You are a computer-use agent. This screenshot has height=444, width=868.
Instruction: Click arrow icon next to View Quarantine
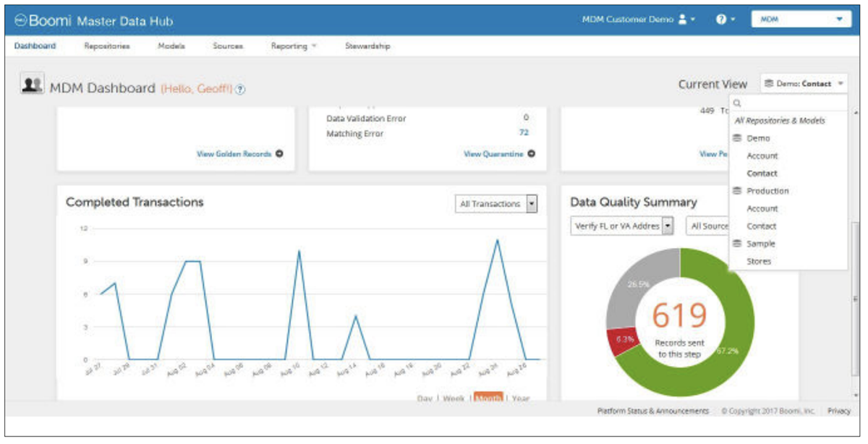(532, 154)
